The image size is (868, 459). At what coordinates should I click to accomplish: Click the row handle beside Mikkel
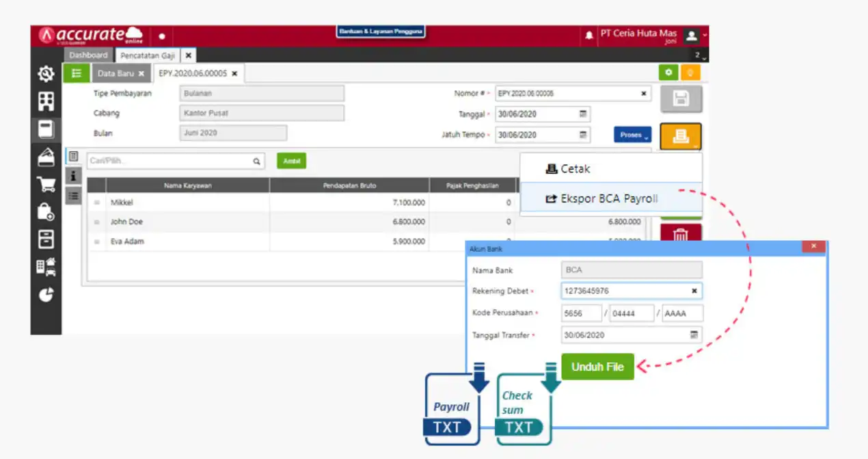[x=96, y=202]
